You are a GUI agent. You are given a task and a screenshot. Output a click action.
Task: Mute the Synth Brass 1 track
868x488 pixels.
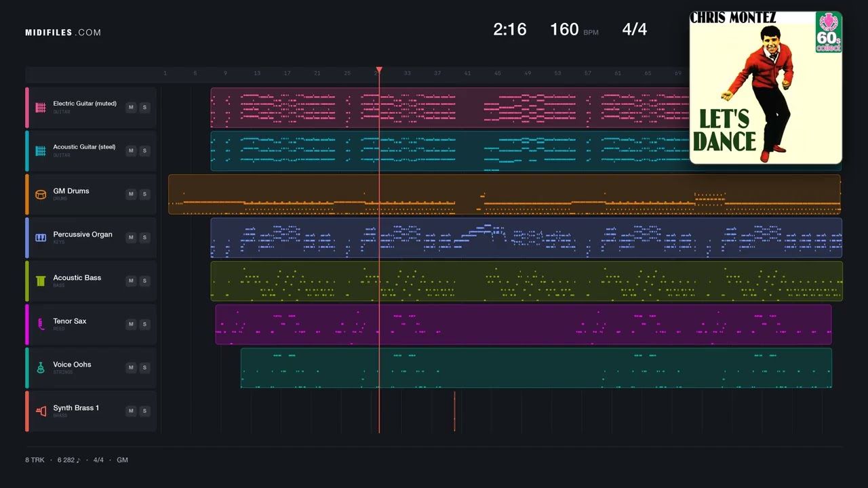[131, 411]
